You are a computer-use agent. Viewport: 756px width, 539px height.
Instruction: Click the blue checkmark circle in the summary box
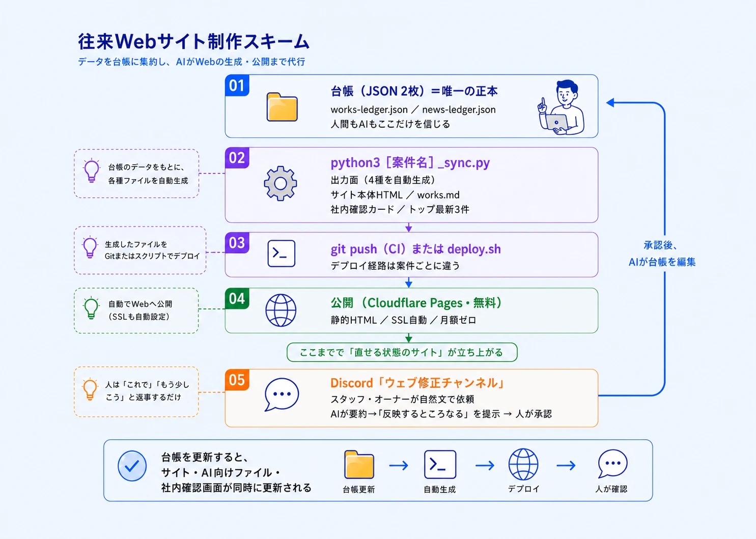(x=132, y=466)
